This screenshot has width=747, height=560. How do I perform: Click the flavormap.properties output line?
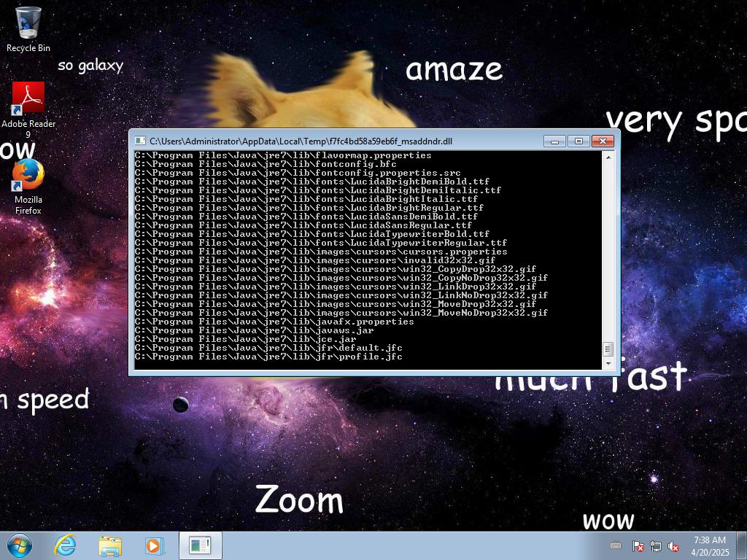coord(283,156)
